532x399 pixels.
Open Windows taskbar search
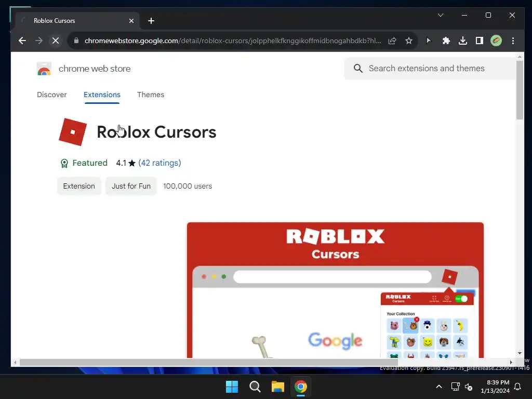pyautogui.click(x=255, y=387)
